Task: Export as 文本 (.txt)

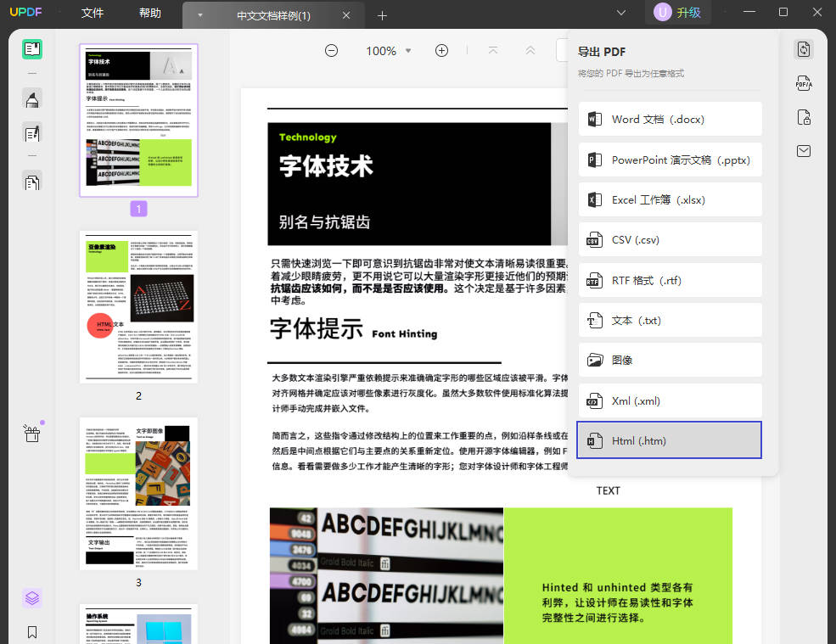Action: coord(670,321)
